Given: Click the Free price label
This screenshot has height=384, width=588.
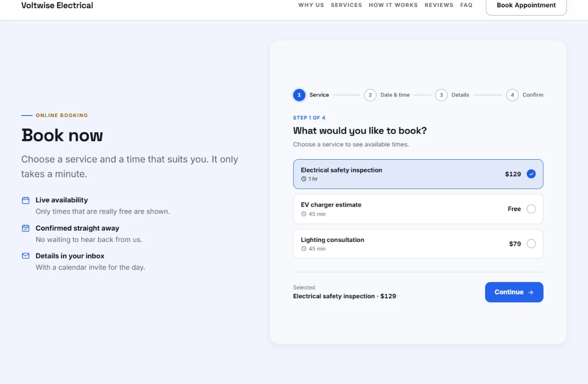Looking at the screenshot, I should tap(514, 209).
